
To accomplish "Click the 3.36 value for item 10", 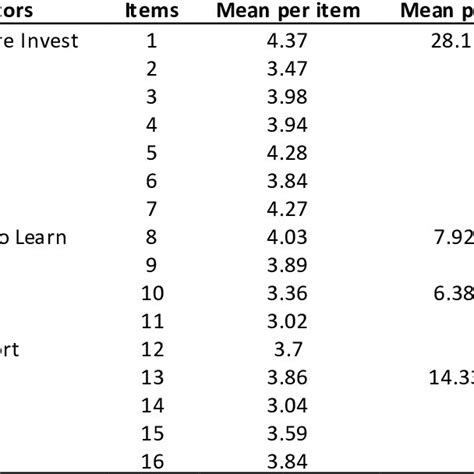I will [x=287, y=293].
